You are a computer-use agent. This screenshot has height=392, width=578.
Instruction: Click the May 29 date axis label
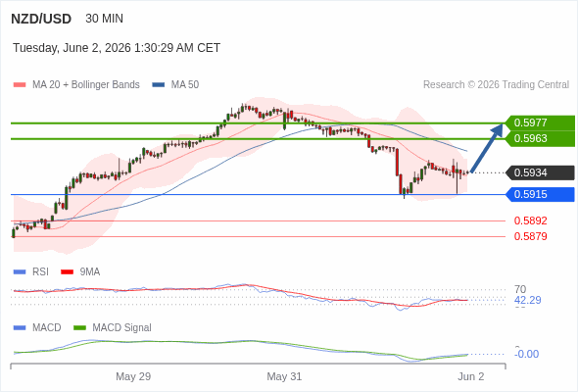point(133,376)
